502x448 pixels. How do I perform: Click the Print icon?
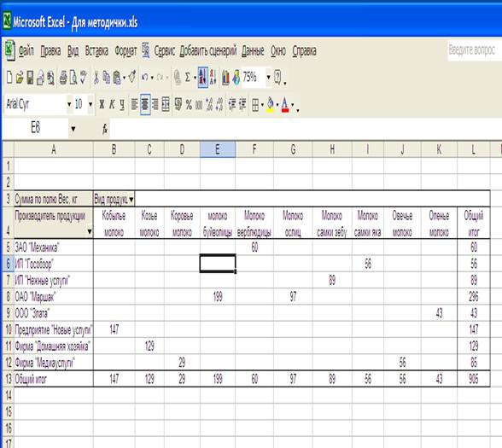click(x=63, y=78)
